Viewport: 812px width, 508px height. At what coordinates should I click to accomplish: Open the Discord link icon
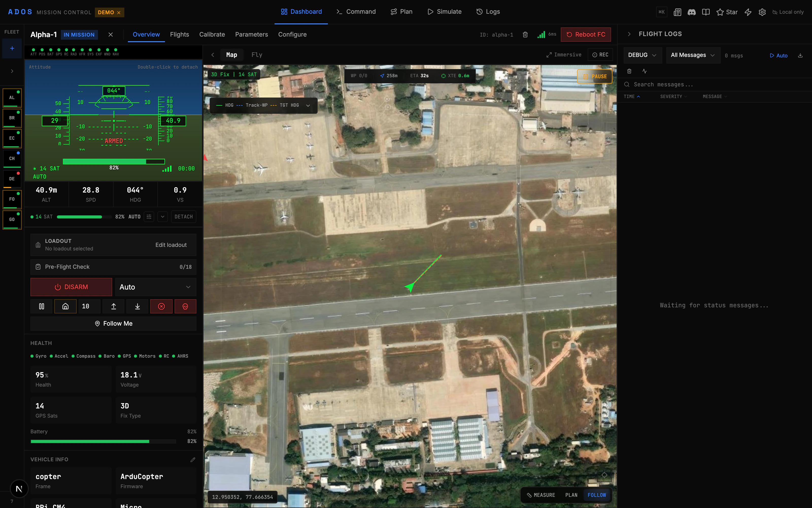(x=691, y=12)
